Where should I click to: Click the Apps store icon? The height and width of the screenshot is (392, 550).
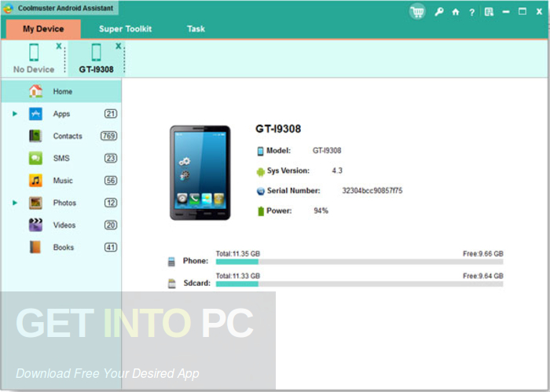pos(35,114)
